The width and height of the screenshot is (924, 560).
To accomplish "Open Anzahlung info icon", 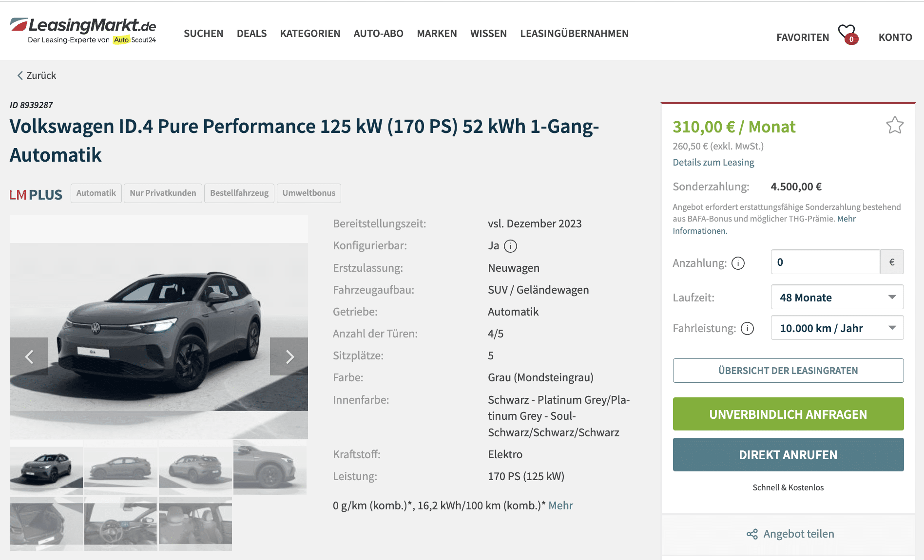I will click(x=738, y=263).
